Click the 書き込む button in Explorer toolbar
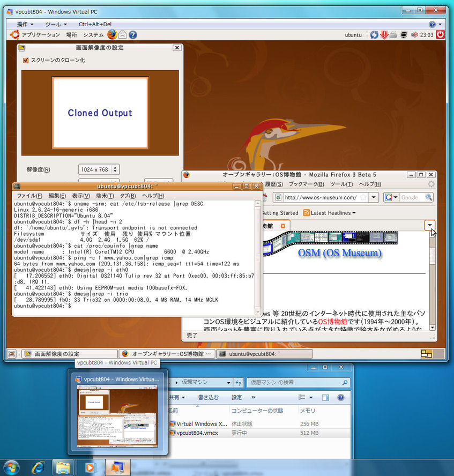Image resolution: width=454 pixels, height=476 pixels. (208, 397)
